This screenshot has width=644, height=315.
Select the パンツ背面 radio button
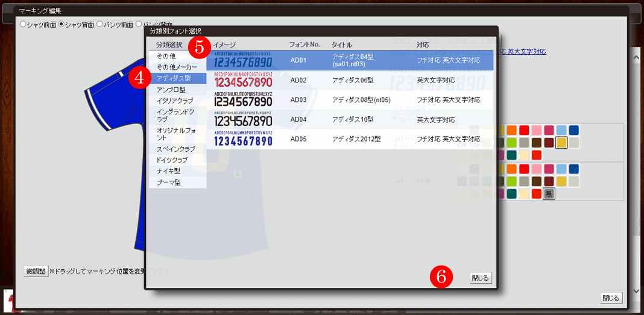pos(139,24)
